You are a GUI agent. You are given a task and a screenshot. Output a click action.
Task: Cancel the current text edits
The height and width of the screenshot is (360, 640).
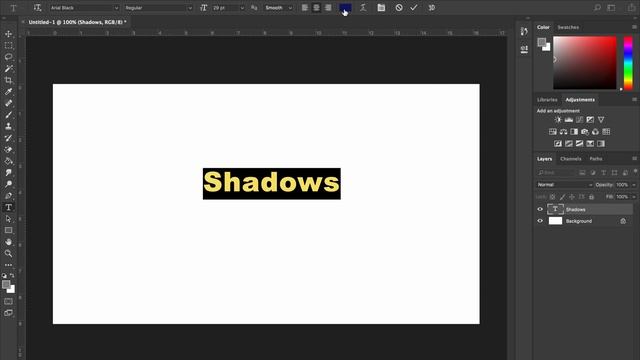coord(399,8)
